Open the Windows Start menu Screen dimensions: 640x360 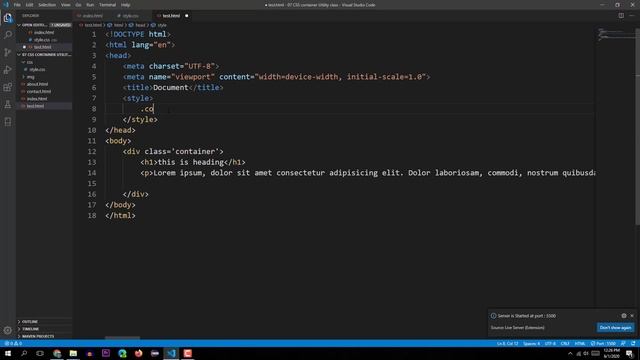(x=8, y=353)
